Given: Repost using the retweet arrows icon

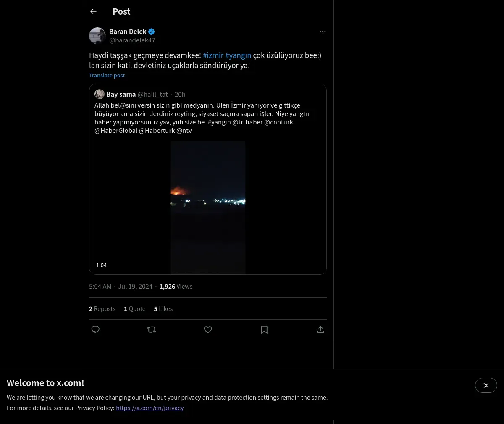Looking at the screenshot, I should [x=152, y=329].
